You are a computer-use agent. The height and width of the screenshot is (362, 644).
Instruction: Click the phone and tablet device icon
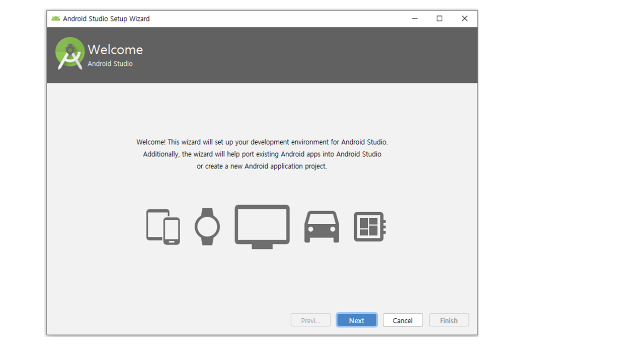163,227
